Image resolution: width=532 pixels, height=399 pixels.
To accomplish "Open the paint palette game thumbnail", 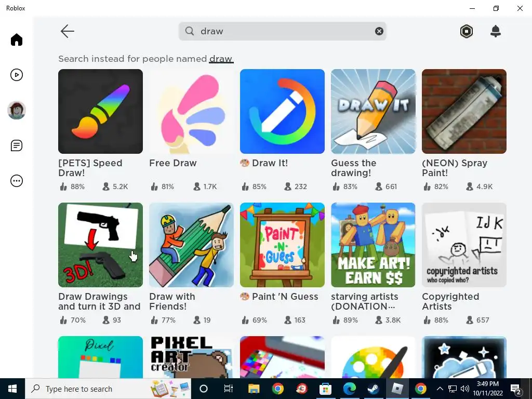I will [x=373, y=357].
